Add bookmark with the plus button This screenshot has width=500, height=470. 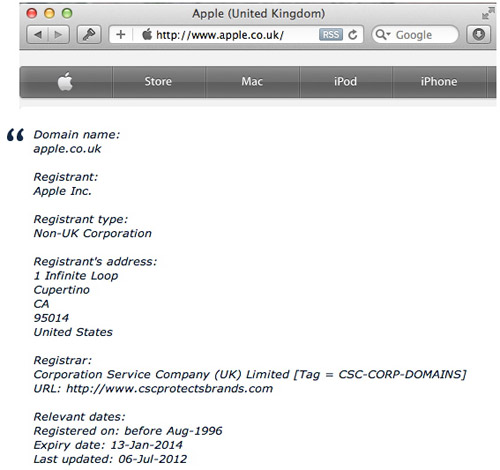(121, 35)
